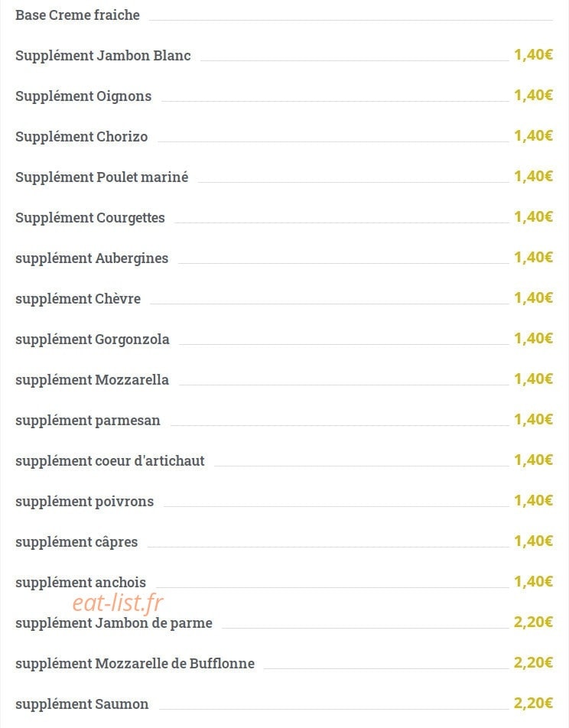Click the Supplément Poulet mariné entry
Image resolution: width=569 pixels, height=728 pixels.
point(102,177)
